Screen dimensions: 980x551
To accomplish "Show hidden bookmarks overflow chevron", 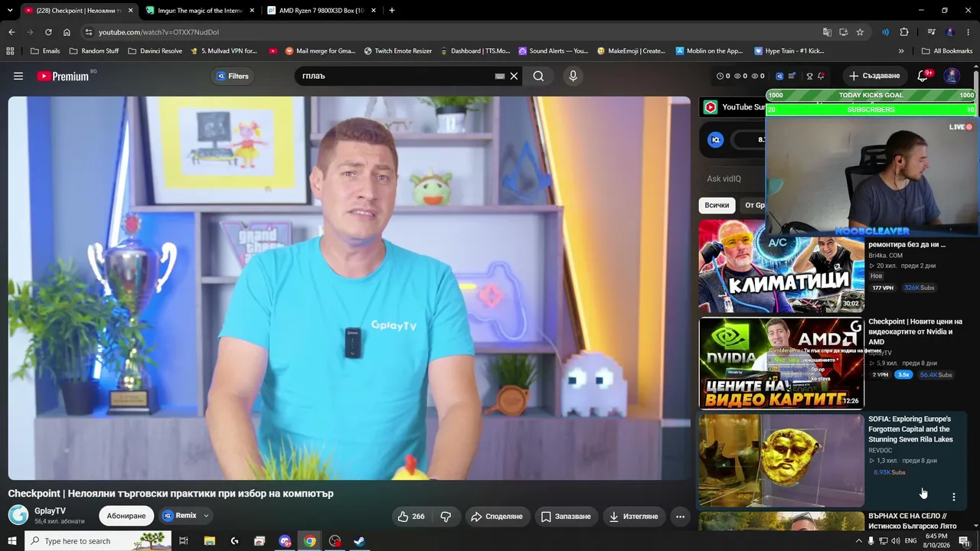I will [x=901, y=51].
